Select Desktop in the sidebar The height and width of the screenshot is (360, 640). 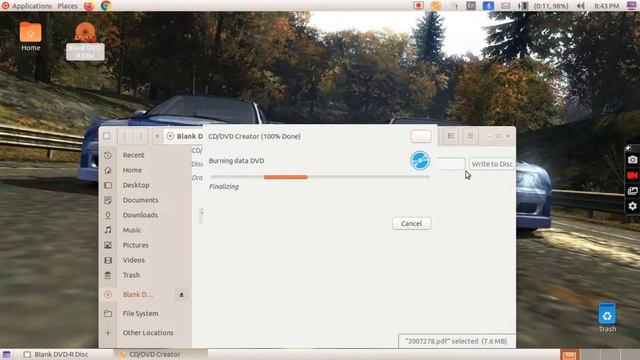pyautogui.click(x=136, y=185)
